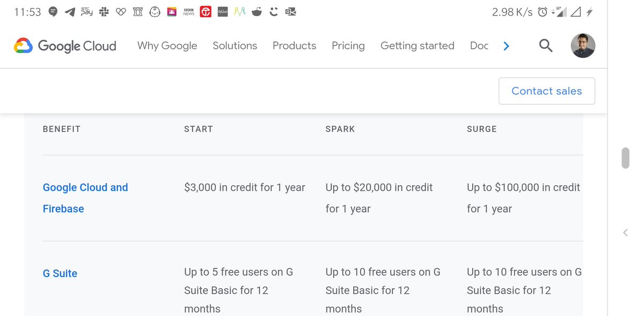This screenshot has height=316, width=644.
Task: Tap the colorful gallery notification icon
Action: pyautogui.click(x=172, y=12)
